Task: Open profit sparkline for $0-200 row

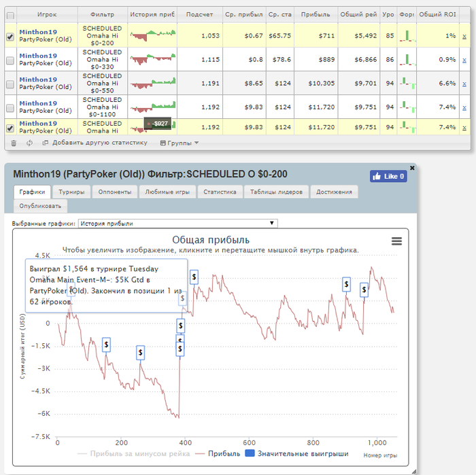Action: click(x=153, y=35)
